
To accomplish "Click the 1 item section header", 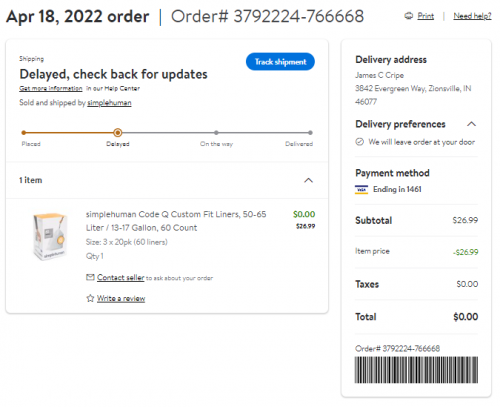I will (x=167, y=180).
